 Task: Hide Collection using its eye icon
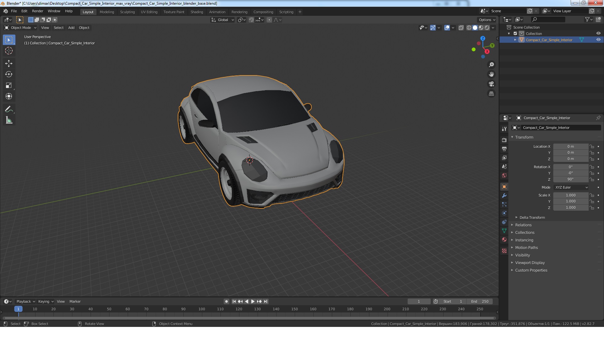point(598,33)
